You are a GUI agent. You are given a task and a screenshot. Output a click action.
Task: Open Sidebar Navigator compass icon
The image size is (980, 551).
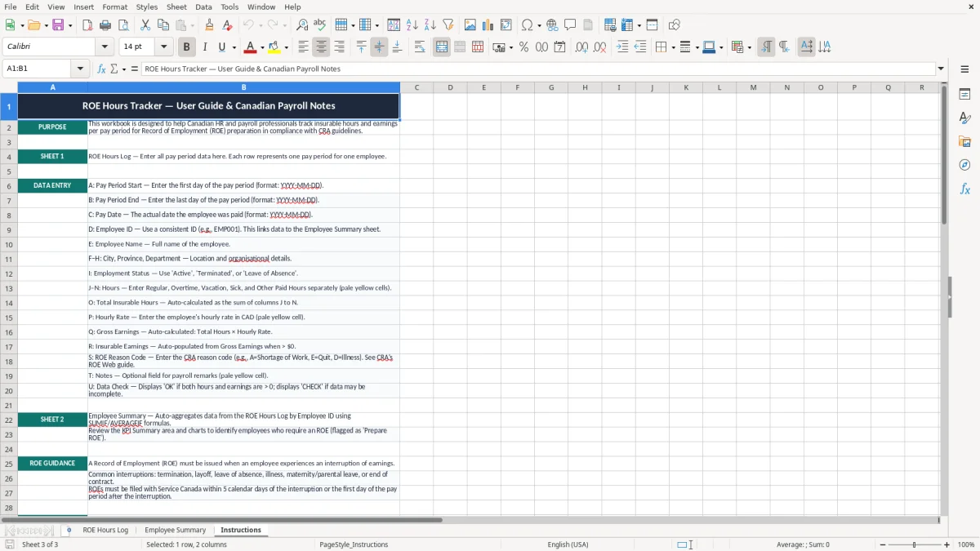pos(964,165)
